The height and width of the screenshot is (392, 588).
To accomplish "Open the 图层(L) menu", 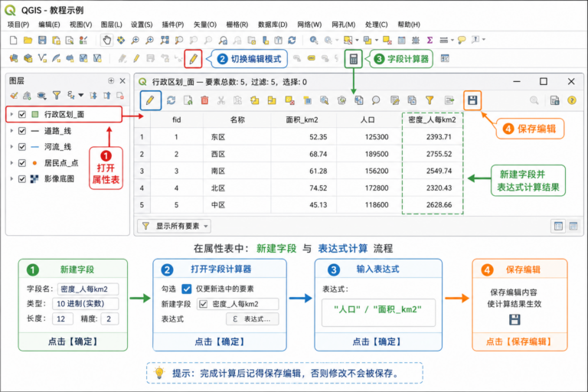I will tap(111, 24).
